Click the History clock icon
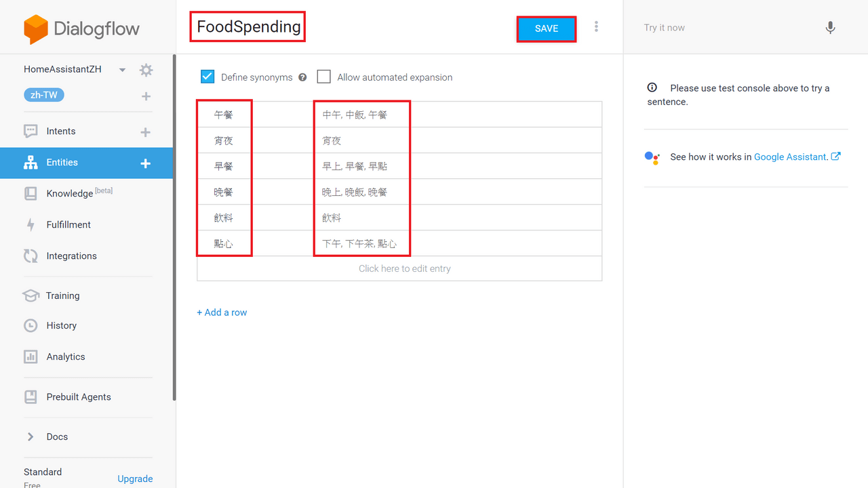 tap(31, 326)
